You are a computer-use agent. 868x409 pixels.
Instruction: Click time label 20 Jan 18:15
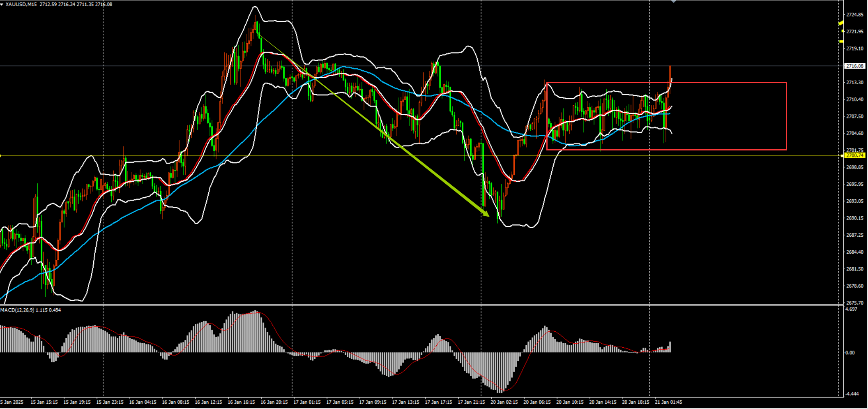click(x=636, y=402)
